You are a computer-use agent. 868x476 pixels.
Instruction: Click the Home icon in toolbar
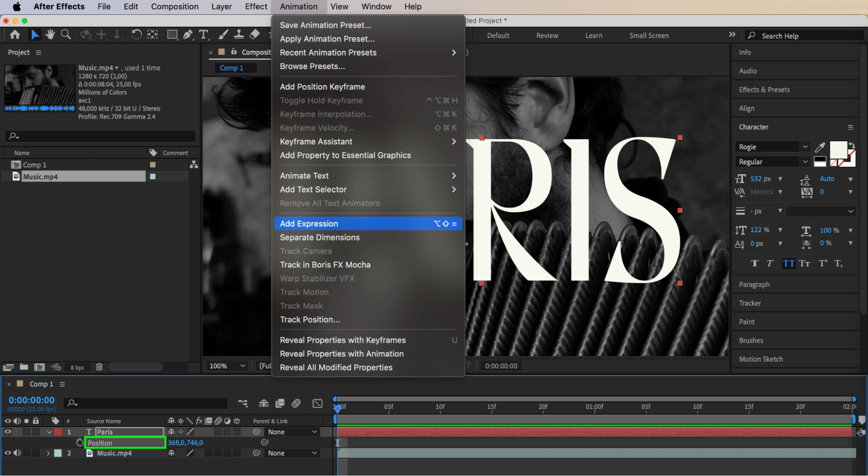click(15, 35)
